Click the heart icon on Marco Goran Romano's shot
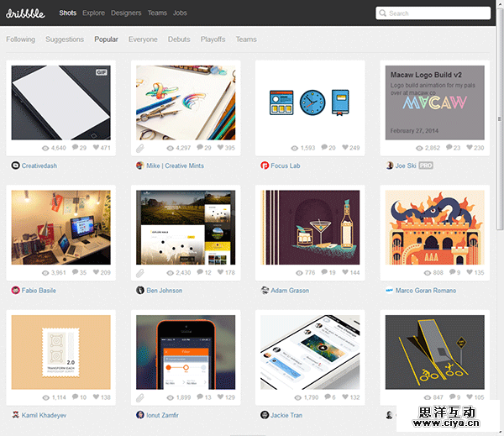Image resolution: width=504 pixels, height=436 pixels. pos(470,272)
